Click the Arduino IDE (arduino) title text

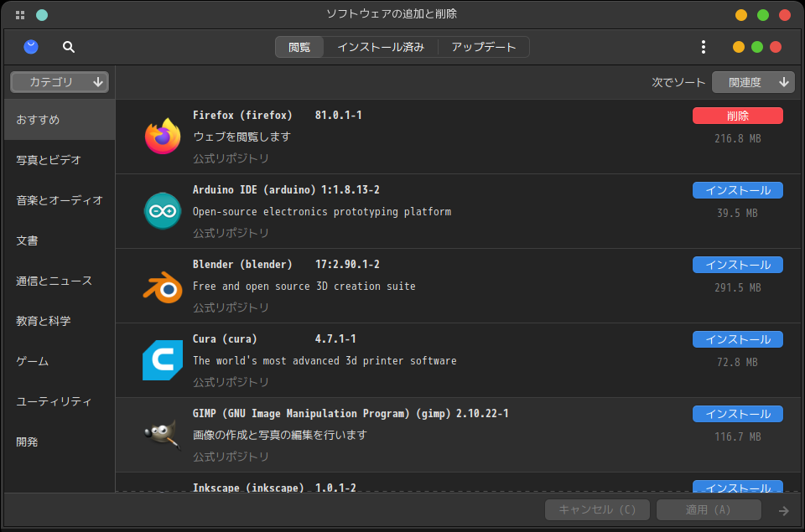pyautogui.click(x=254, y=190)
